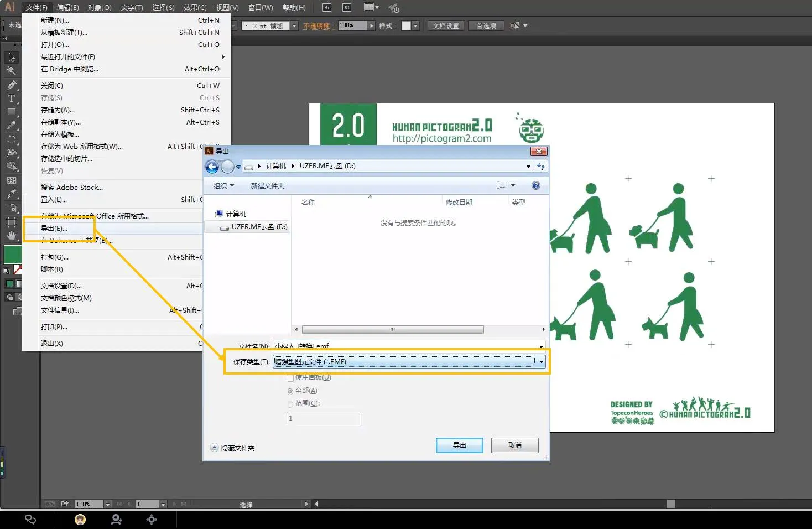Open the arrange documents layout icon

pyautogui.click(x=371, y=8)
